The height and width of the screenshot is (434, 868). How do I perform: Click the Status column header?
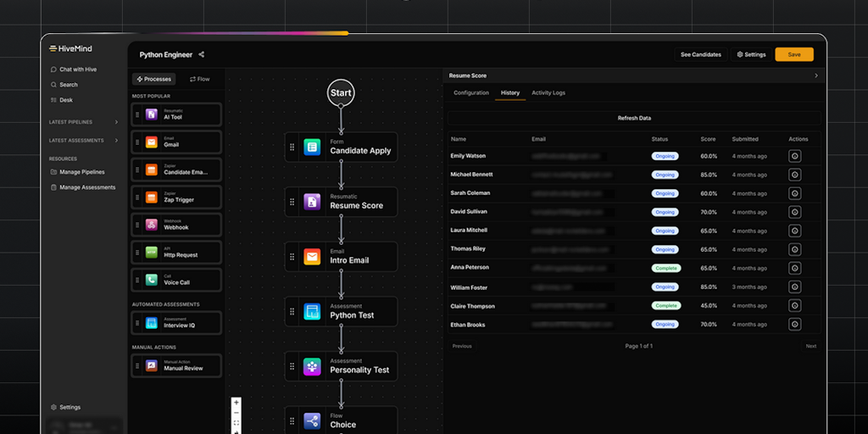659,140
